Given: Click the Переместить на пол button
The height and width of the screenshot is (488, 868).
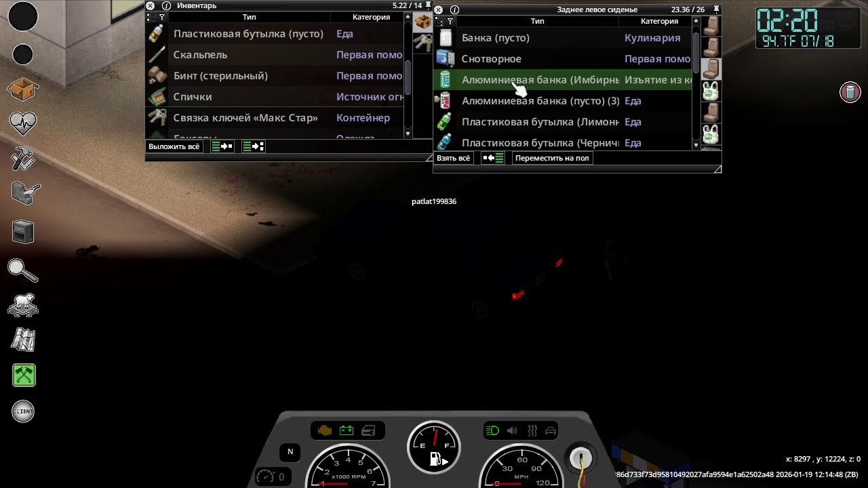Looking at the screenshot, I should (552, 158).
